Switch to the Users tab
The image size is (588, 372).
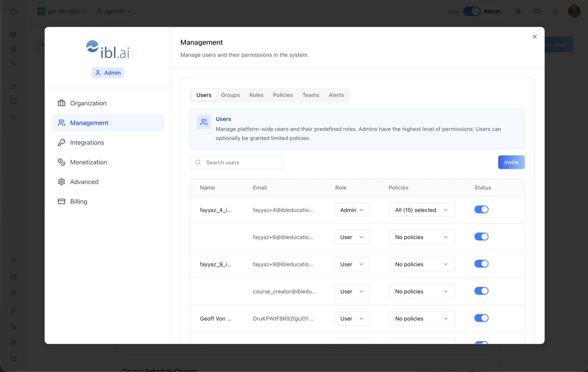coord(204,95)
